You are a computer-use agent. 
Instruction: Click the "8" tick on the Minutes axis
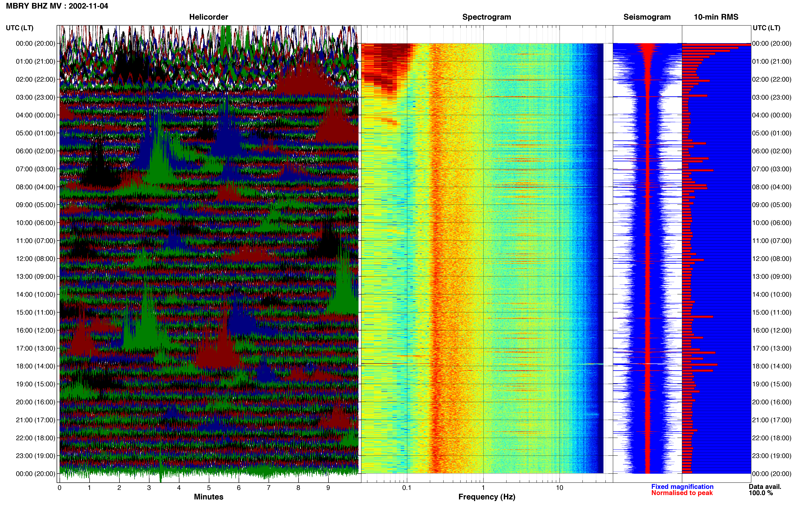coord(298,488)
